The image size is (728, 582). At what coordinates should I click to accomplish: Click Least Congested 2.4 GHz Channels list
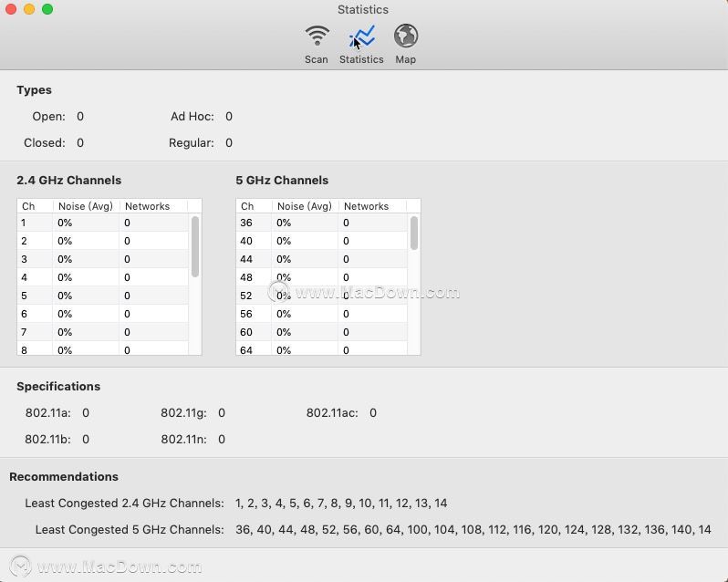[341, 504]
